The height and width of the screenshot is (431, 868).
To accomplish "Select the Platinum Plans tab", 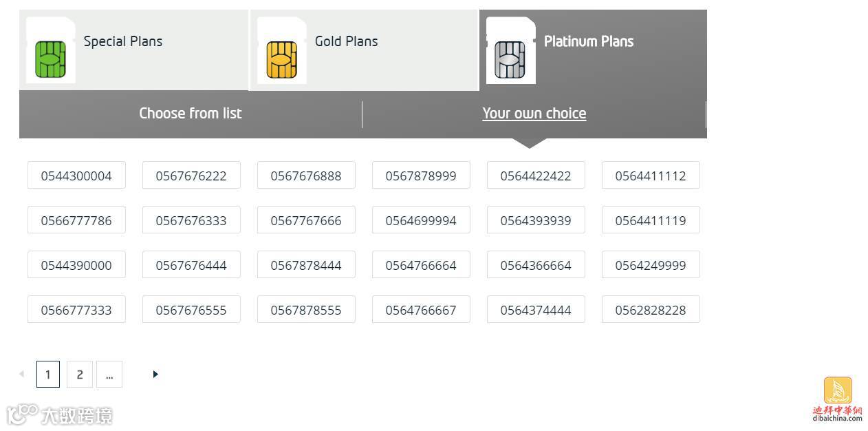I will coord(589,41).
